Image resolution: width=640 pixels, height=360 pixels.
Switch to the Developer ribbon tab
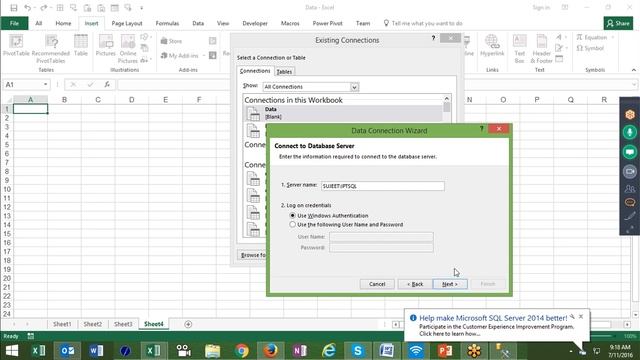[x=255, y=23]
